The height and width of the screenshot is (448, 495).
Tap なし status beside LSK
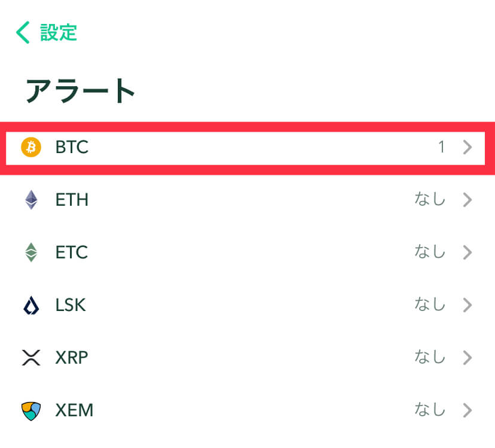(430, 304)
